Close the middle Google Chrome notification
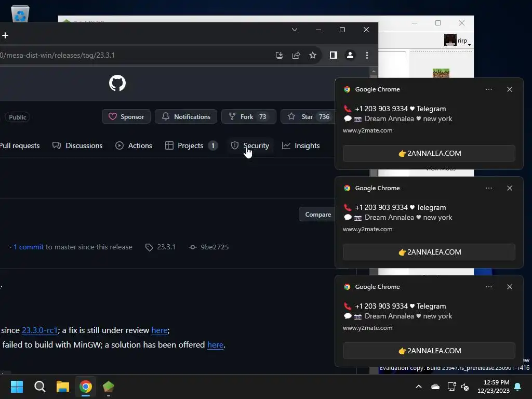Image resolution: width=532 pixels, height=399 pixels. 510,188
